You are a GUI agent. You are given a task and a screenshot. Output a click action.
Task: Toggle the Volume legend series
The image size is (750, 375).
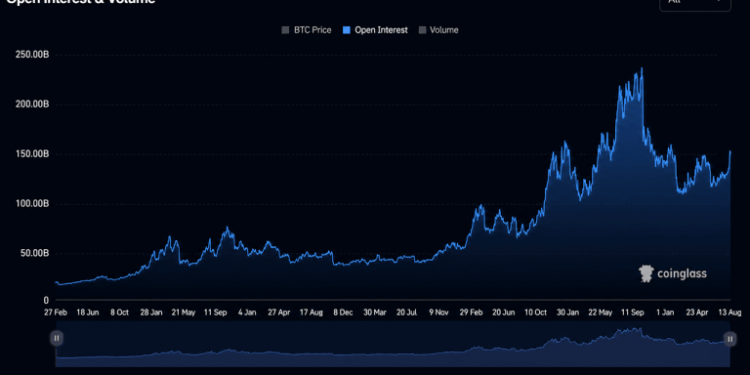[x=439, y=30]
